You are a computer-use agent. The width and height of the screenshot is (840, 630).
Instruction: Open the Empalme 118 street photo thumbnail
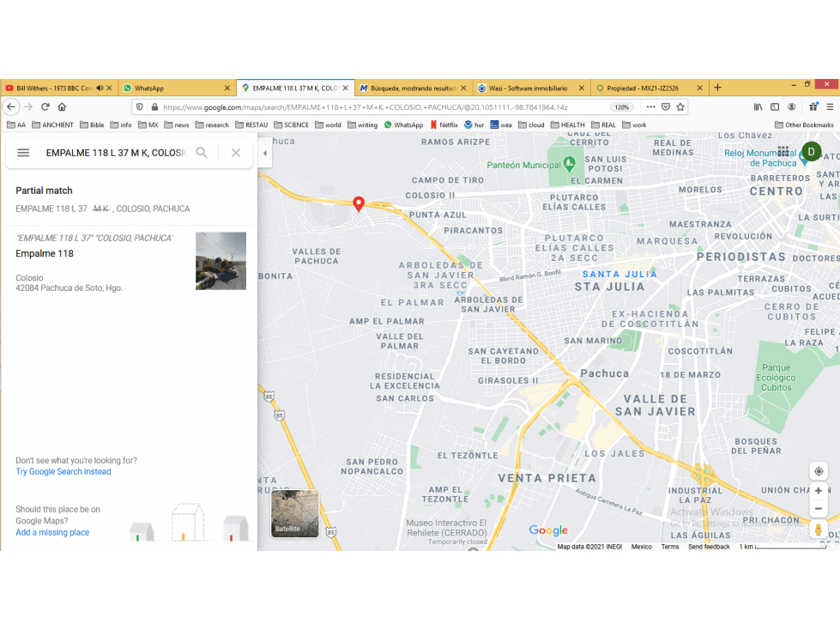(x=221, y=261)
